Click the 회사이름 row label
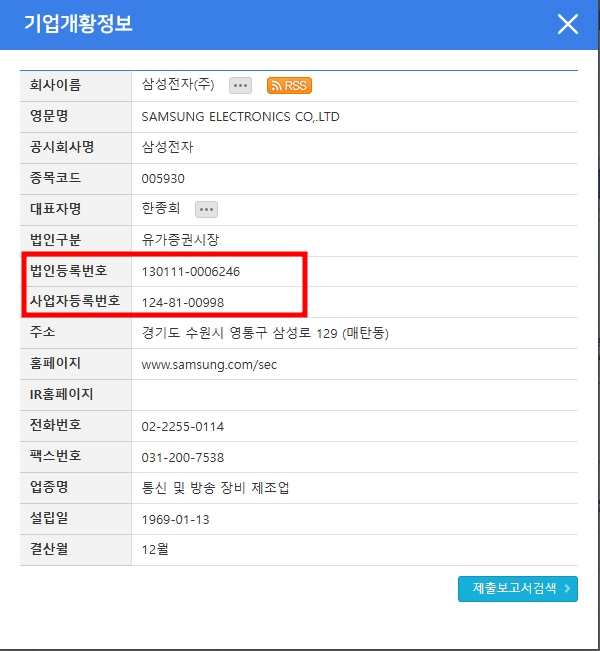Image resolution: width=600 pixels, height=651 pixels. pyautogui.click(x=55, y=85)
